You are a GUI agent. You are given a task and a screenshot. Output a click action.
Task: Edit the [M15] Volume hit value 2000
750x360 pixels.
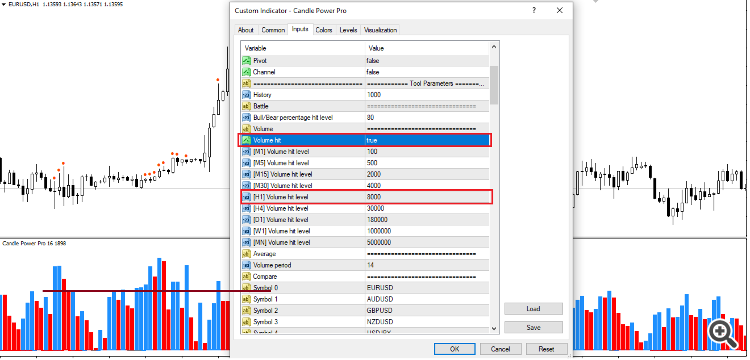coord(374,174)
